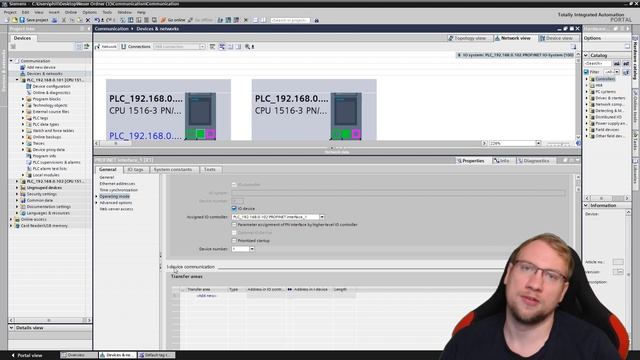
Task: Switch to the Texts tab
Action: click(x=210, y=169)
